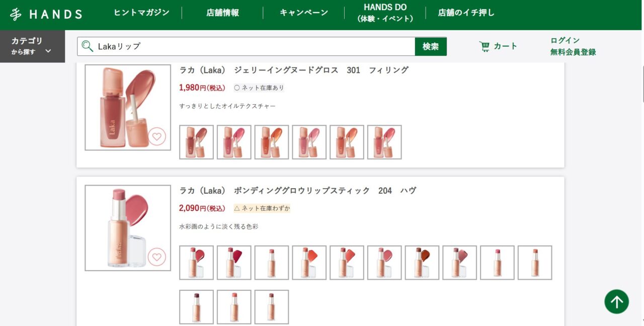Viewport: 644px width, 326px height.
Task: Click 無料会員登録 link
Action: tap(573, 52)
